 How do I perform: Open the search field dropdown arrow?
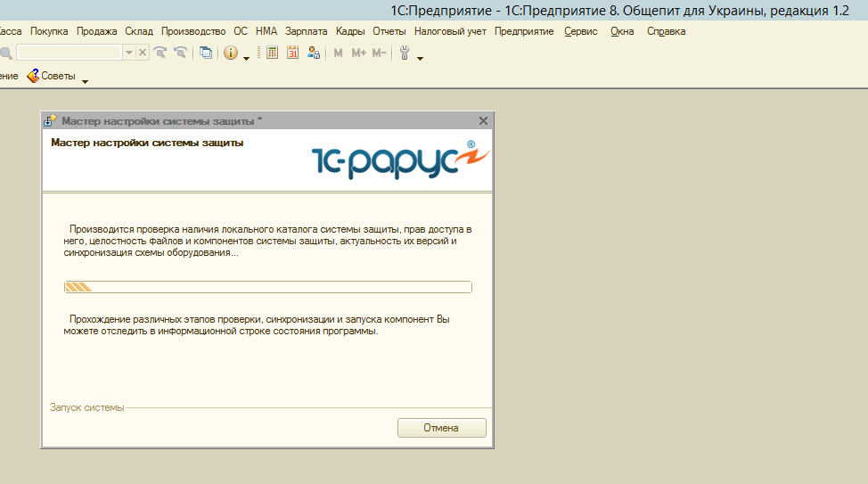128,53
